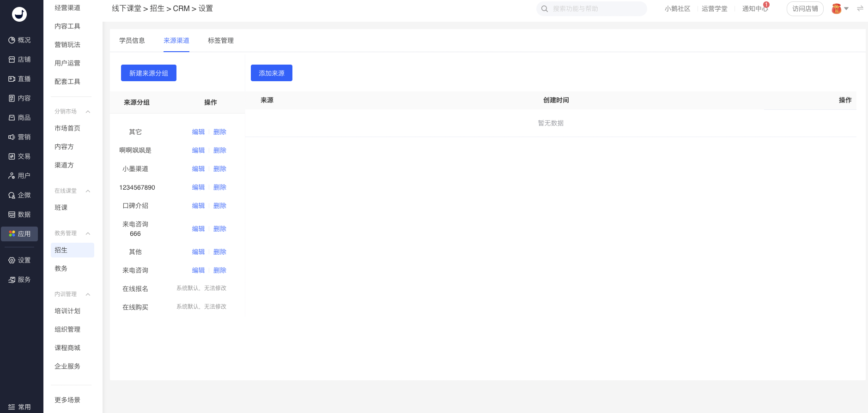
Task: Click the 概况 overview icon in sidebar
Action: [x=12, y=40]
